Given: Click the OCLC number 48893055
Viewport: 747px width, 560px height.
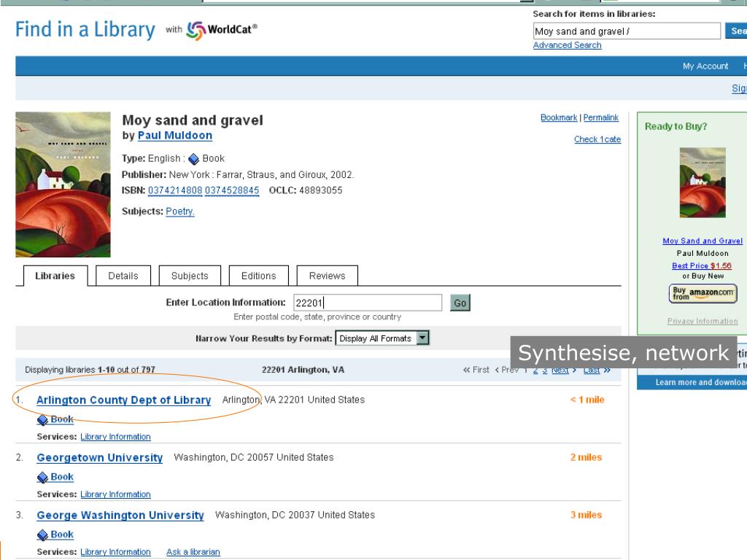Looking at the screenshot, I should pyautogui.click(x=321, y=190).
